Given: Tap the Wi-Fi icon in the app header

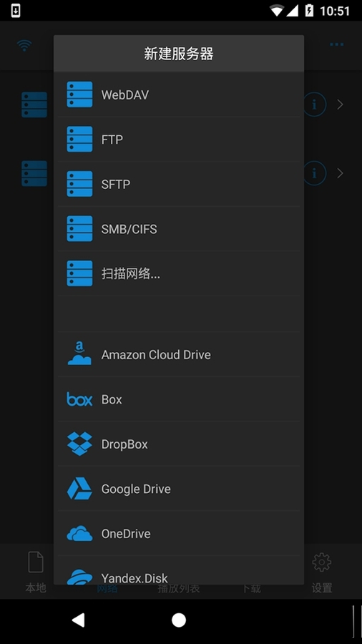Looking at the screenshot, I should (x=24, y=45).
